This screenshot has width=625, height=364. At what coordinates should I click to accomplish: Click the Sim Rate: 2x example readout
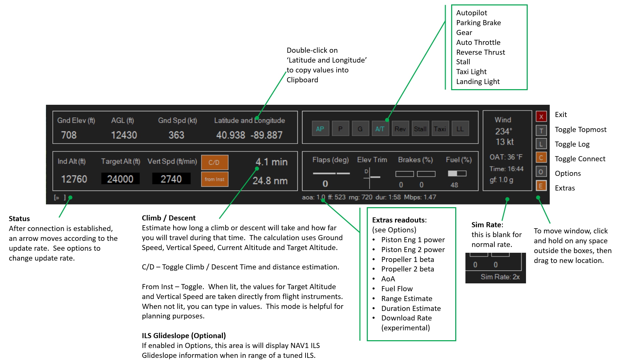pos(500,277)
